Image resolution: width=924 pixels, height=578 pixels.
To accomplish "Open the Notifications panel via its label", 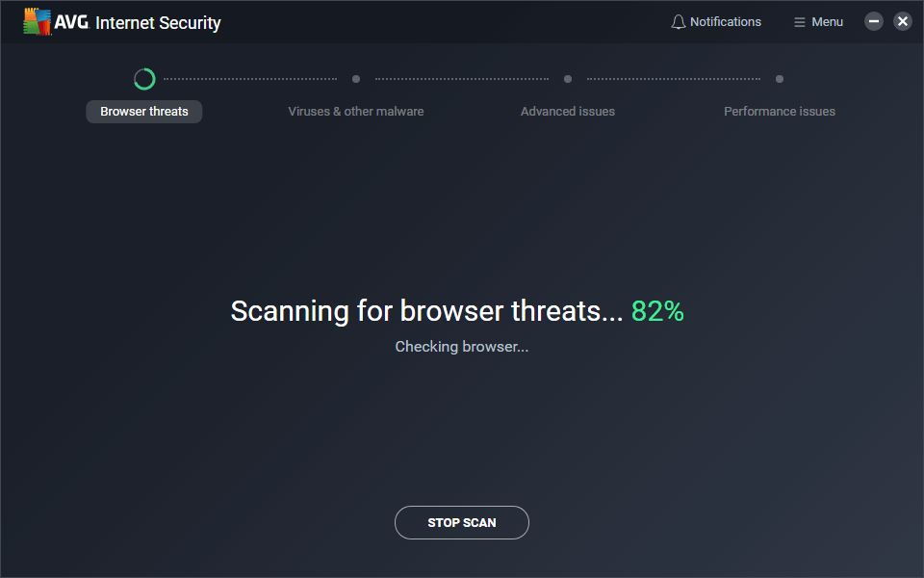I will coord(726,22).
